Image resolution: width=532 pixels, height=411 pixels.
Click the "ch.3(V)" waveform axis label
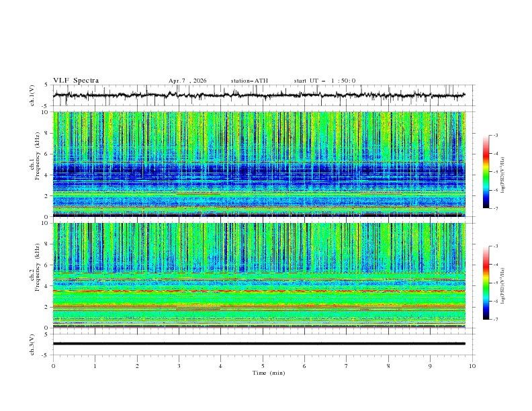(32, 345)
